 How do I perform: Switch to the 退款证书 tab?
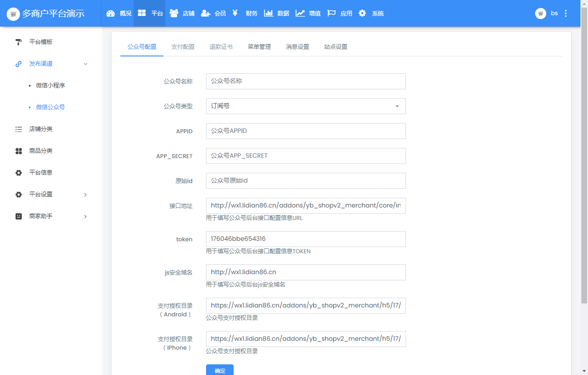click(221, 47)
